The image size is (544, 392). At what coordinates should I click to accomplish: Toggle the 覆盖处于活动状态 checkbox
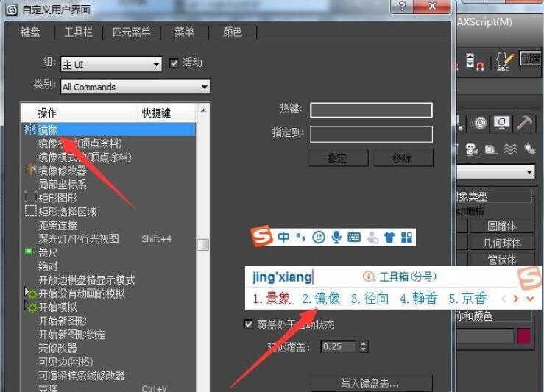click(248, 324)
